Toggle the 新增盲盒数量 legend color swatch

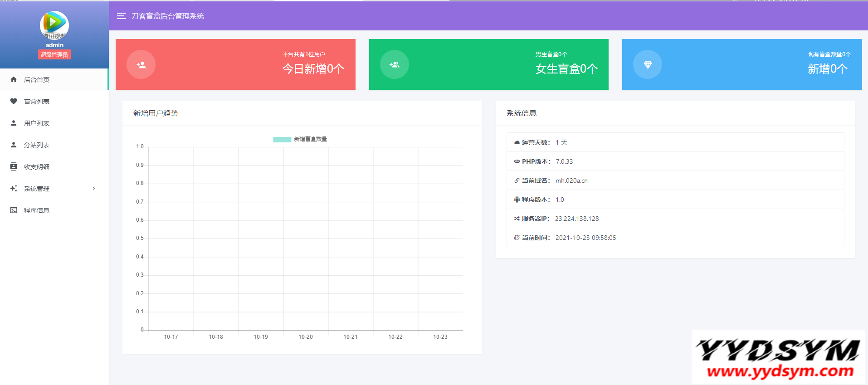[282, 139]
